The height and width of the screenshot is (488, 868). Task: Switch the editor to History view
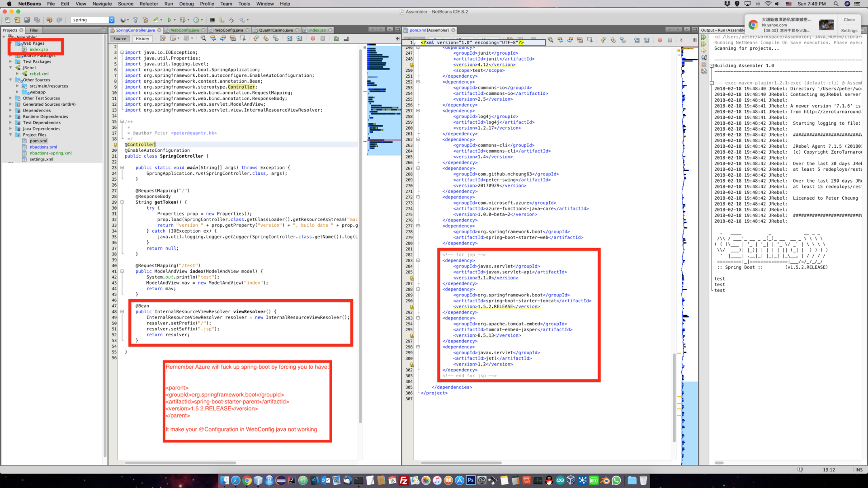click(142, 38)
